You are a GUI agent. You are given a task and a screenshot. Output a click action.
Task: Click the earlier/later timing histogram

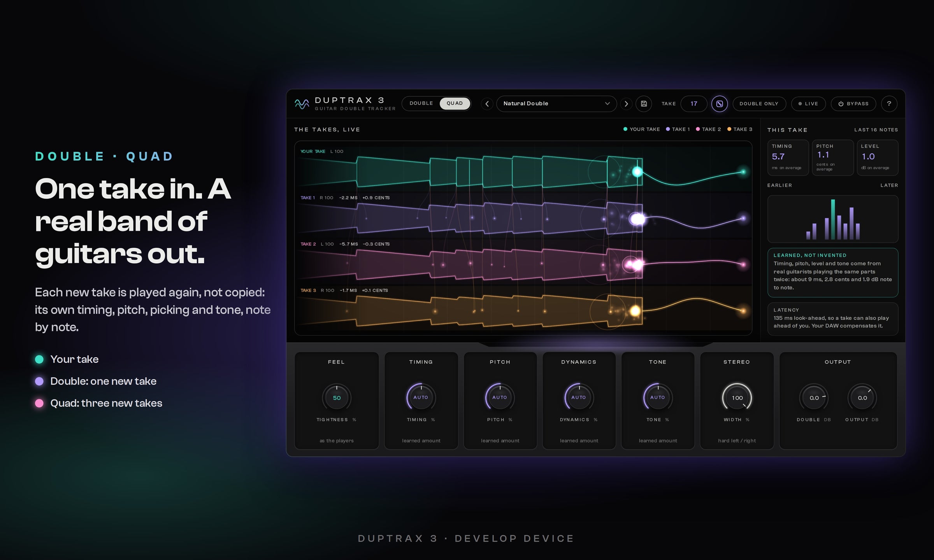click(833, 219)
